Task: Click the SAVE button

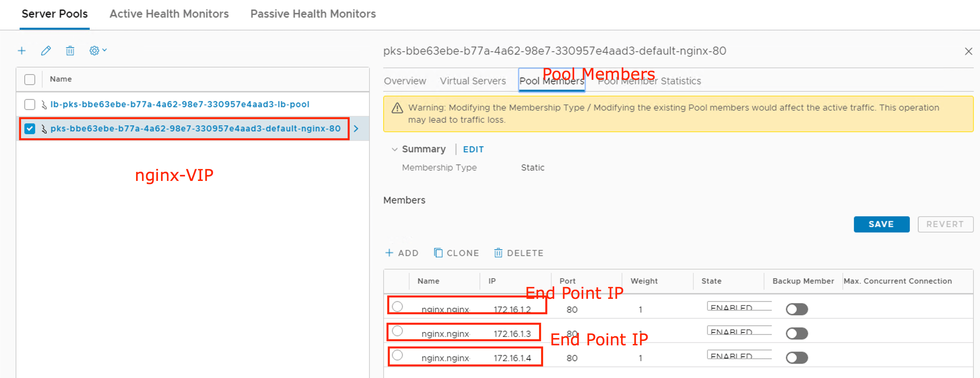Action: tap(881, 224)
